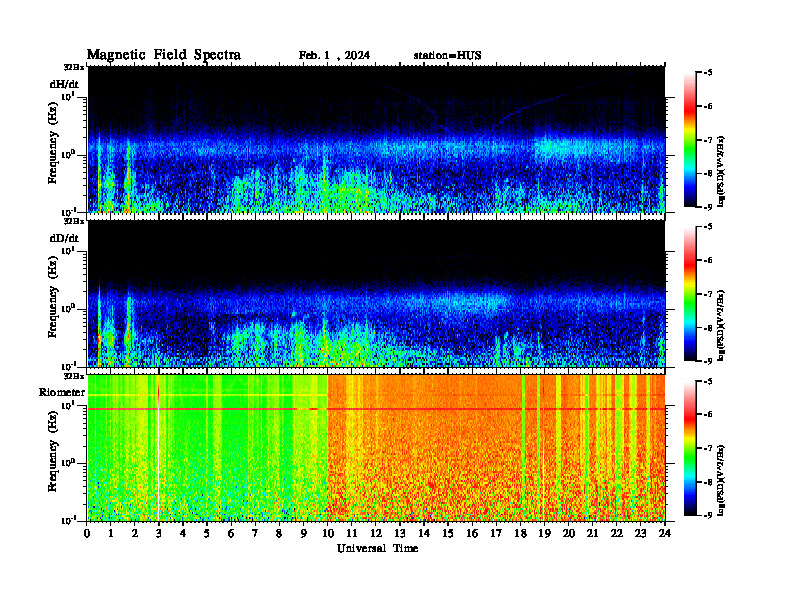Click hour tick label '20' on time axis
The width and height of the screenshot is (792, 612).
tap(568, 533)
